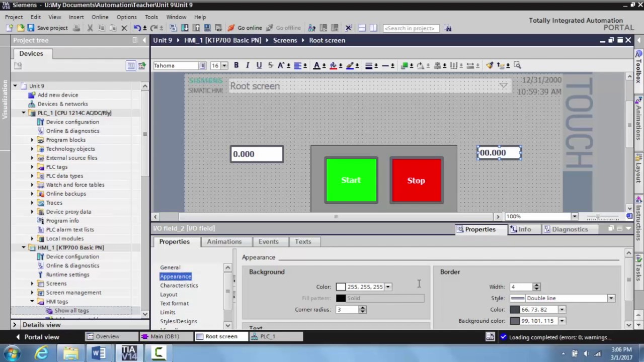The width and height of the screenshot is (644, 362).
Task: Click the red Stop button on canvas
Action: pyautogui.click(x=417, y=180)
